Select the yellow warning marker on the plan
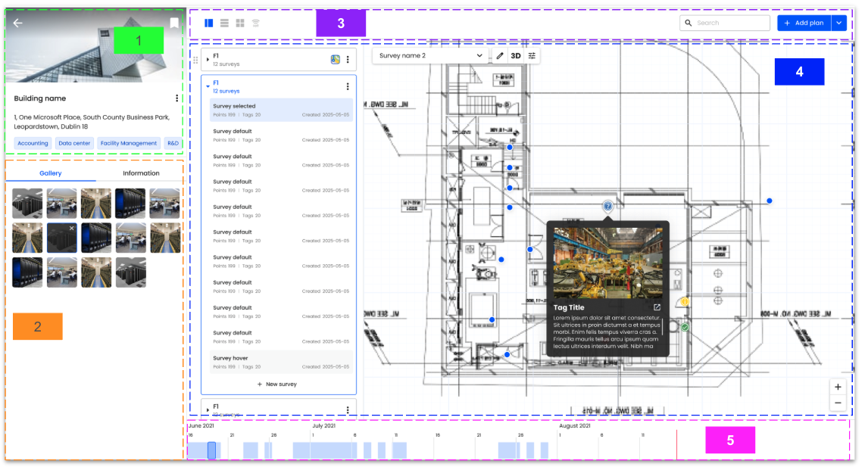868x470 pixels. pyautogui.click(x=685, y=302)
